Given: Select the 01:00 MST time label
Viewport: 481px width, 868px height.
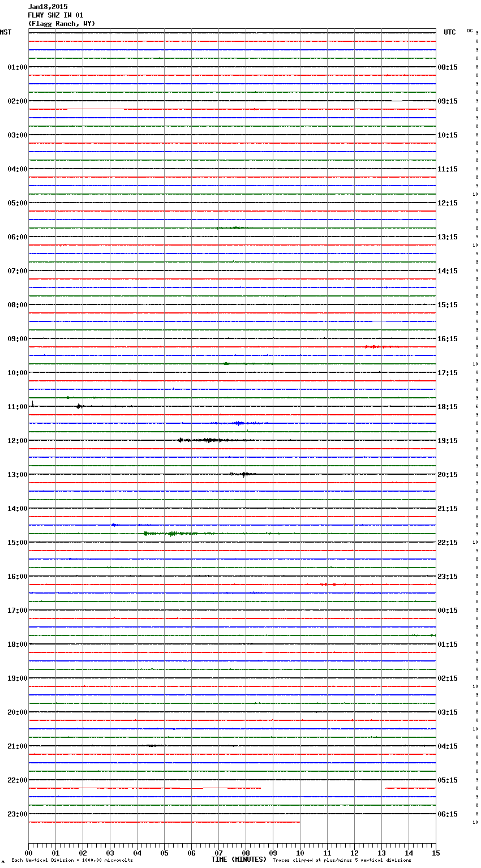Looking at the screenshot, I should 18,67.
